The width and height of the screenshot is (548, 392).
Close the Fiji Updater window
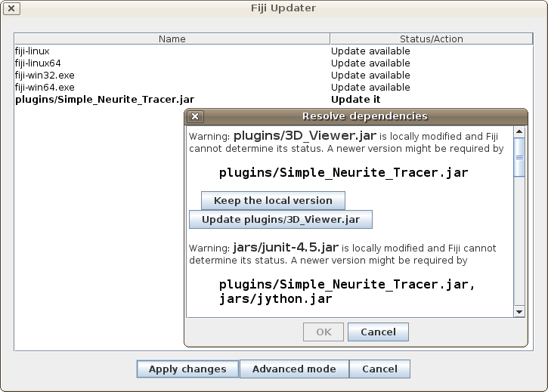tap(11, 8)
